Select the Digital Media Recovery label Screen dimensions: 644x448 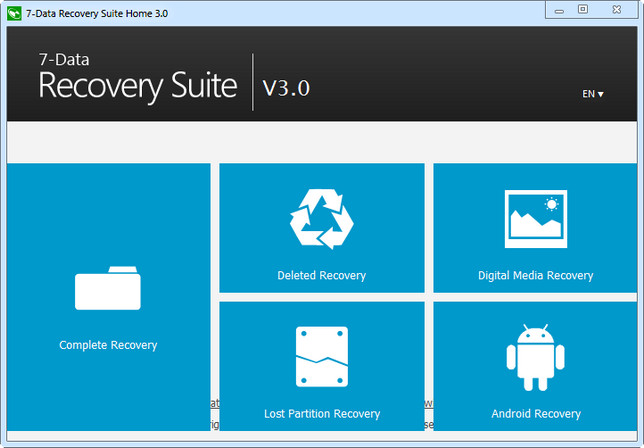535,275
